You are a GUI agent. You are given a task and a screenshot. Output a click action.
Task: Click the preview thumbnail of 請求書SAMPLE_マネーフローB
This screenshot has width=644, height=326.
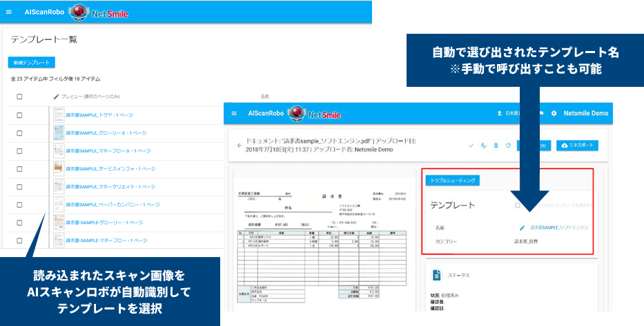click(x=59, y=151)
